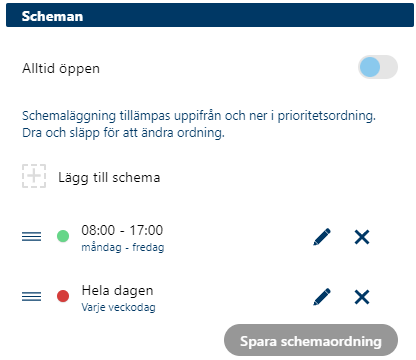
Task: Click the Scheman panel header
Action: pyautogui.click(x=210, y=15)
